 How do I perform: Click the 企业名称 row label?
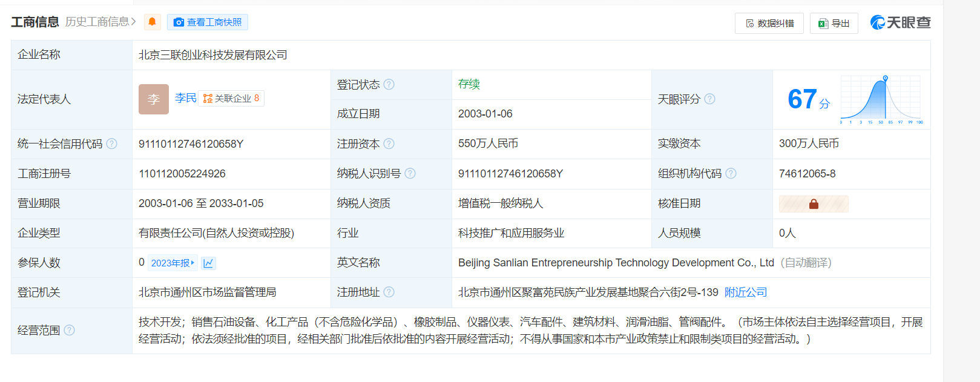pyautogui.click(x=39, y=54)
